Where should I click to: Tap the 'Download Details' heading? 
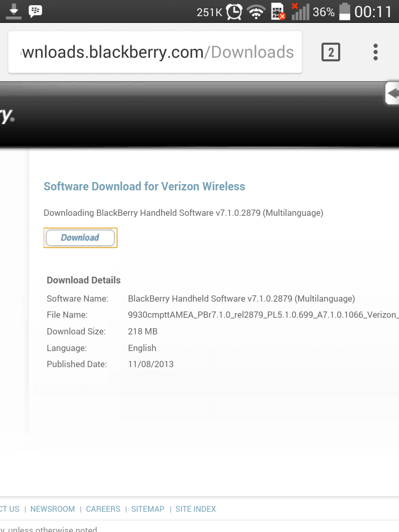pos(84,280)
